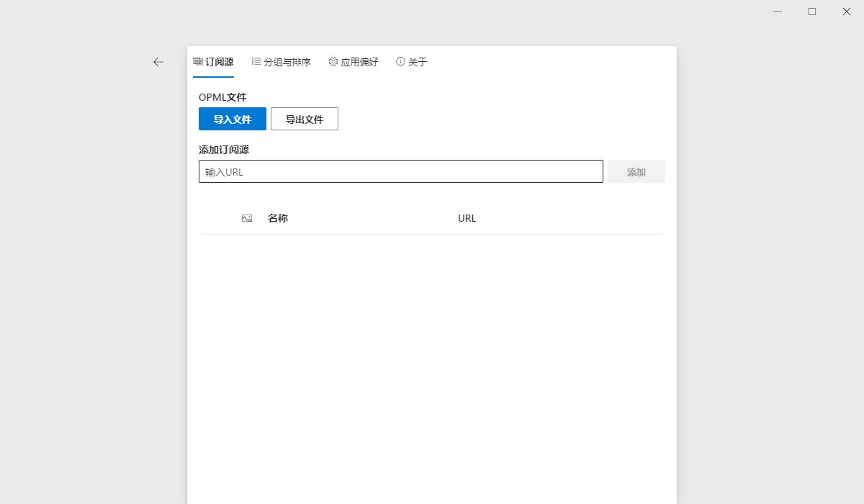Click the image placeholder icon in table header
This screenshot has width=864, height=504.
[x=247, y=217]
